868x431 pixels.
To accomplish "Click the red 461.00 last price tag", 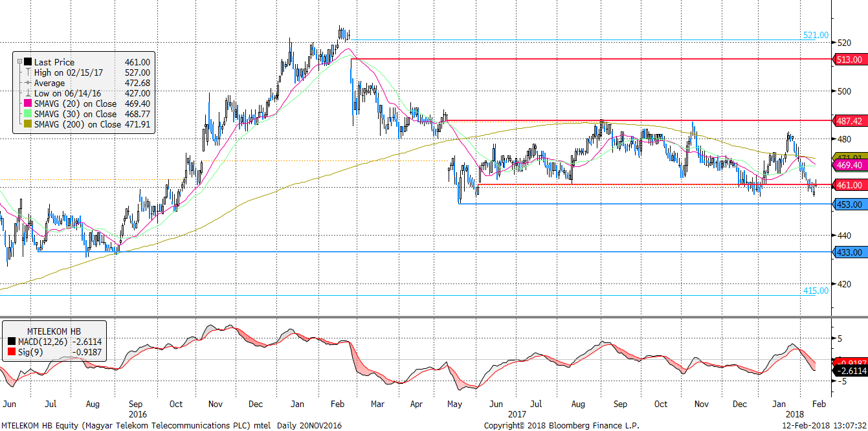I will [x=849, y=185].
